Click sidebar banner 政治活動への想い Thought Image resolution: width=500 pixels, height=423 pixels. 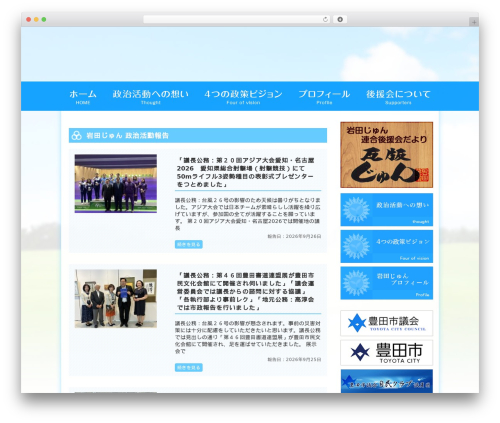coord(387,210)
